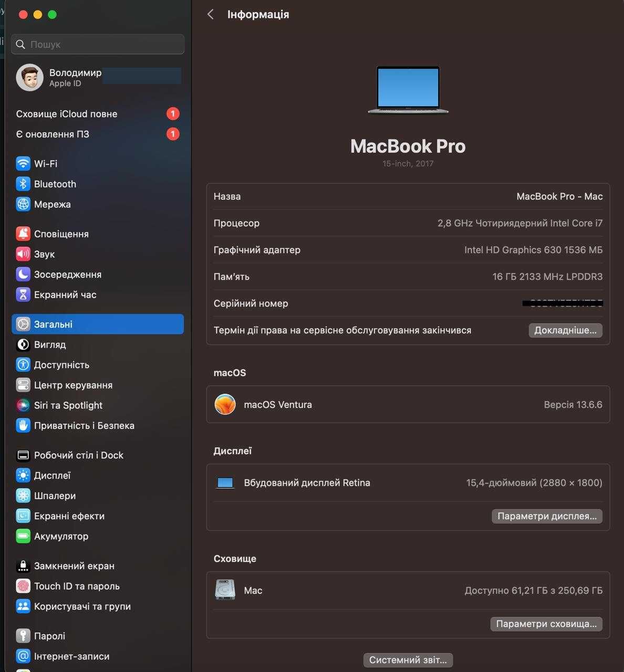Select Зосередження moon icon
The image size is (624, 672).
click(x=23, y=275)
